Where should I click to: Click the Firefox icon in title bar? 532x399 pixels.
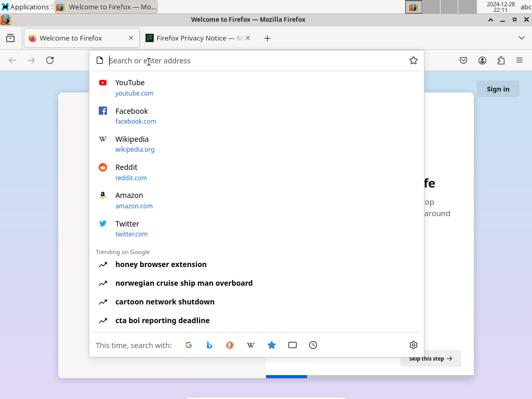coord(6,20)
